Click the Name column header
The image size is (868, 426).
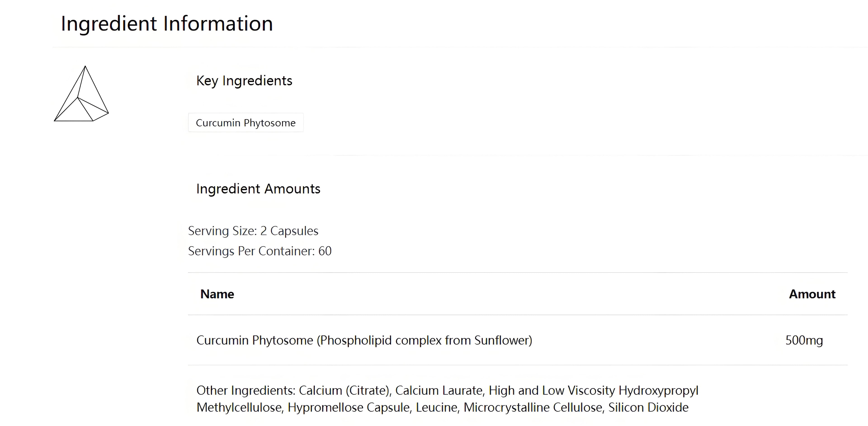point(217,294)
